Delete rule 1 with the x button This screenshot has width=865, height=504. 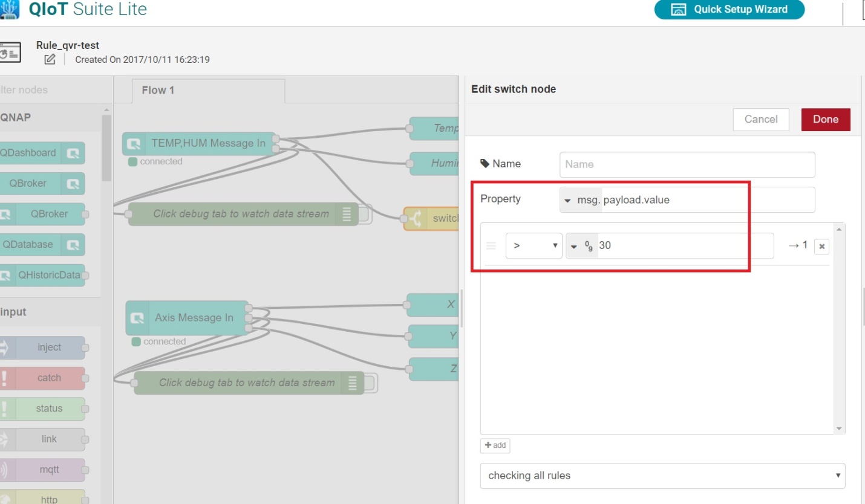(x=821, y=246)
